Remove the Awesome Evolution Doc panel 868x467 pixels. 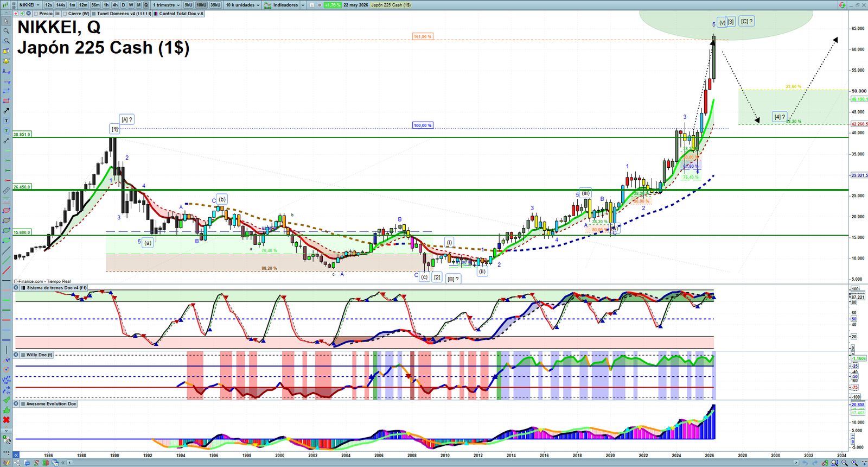coord(16,403)
